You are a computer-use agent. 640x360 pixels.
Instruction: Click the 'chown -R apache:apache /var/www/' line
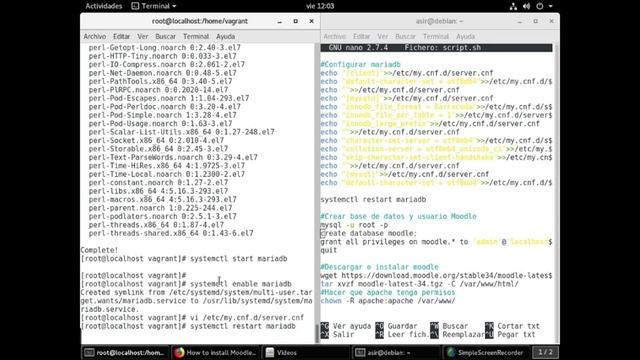point(388,301)
